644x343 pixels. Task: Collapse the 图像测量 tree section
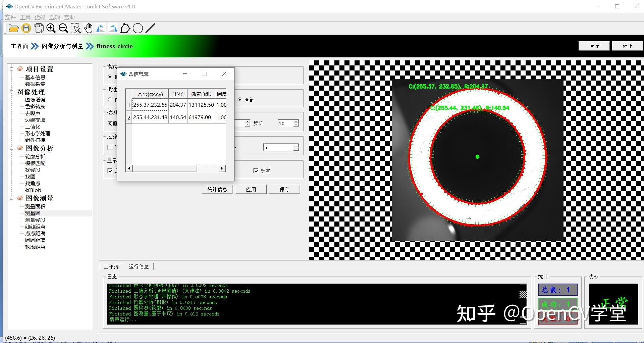click(11, 198)
